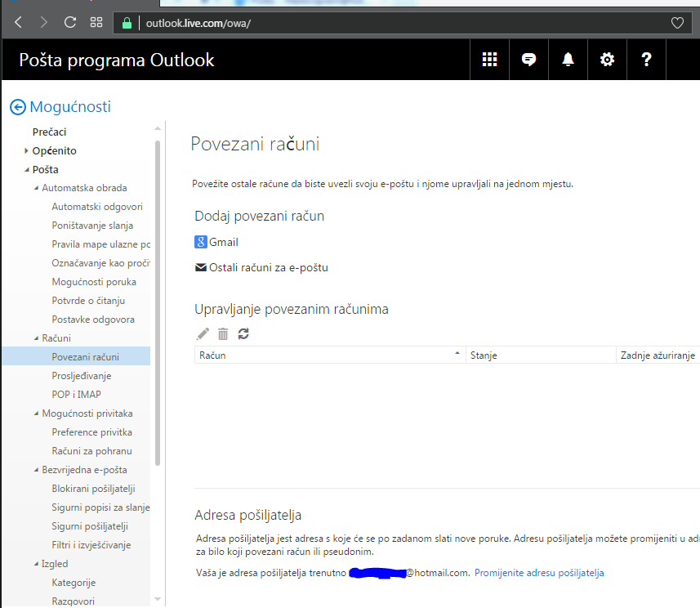Collapse the Pošta tree section
The height and width of the screenshot is (608, 700).
pos(27,170)
